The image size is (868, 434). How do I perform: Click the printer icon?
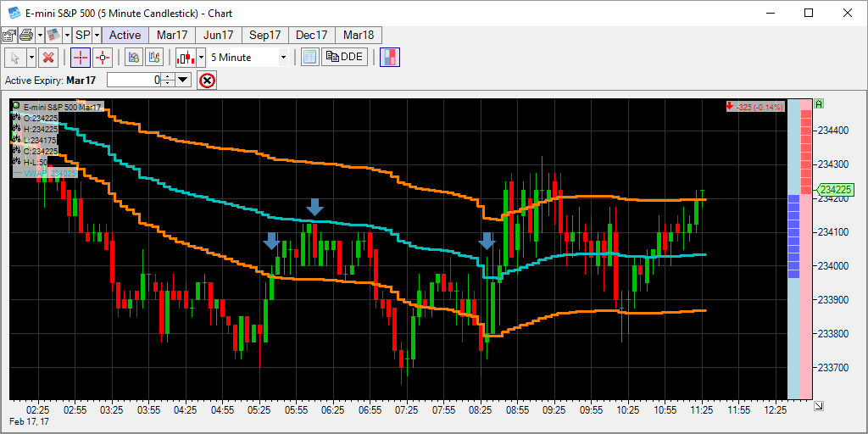pyautogui.click(x=25, y=35)
